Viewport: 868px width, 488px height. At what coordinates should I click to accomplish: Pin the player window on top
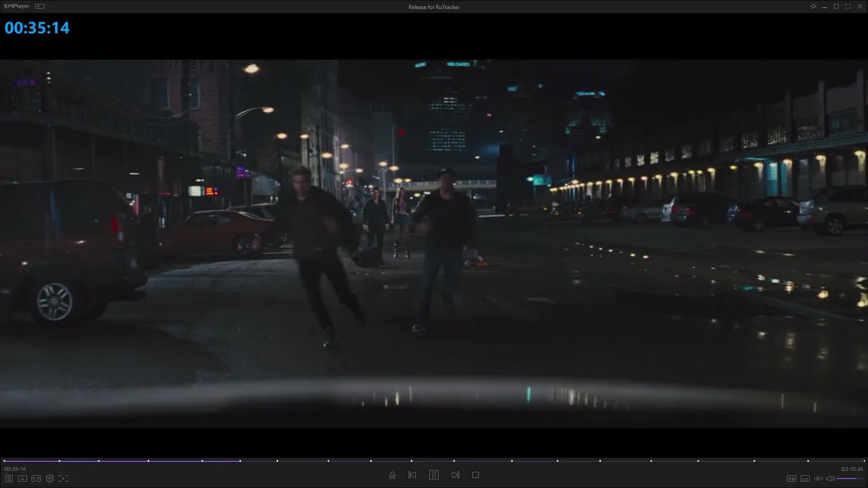click(x=813, y=6)
